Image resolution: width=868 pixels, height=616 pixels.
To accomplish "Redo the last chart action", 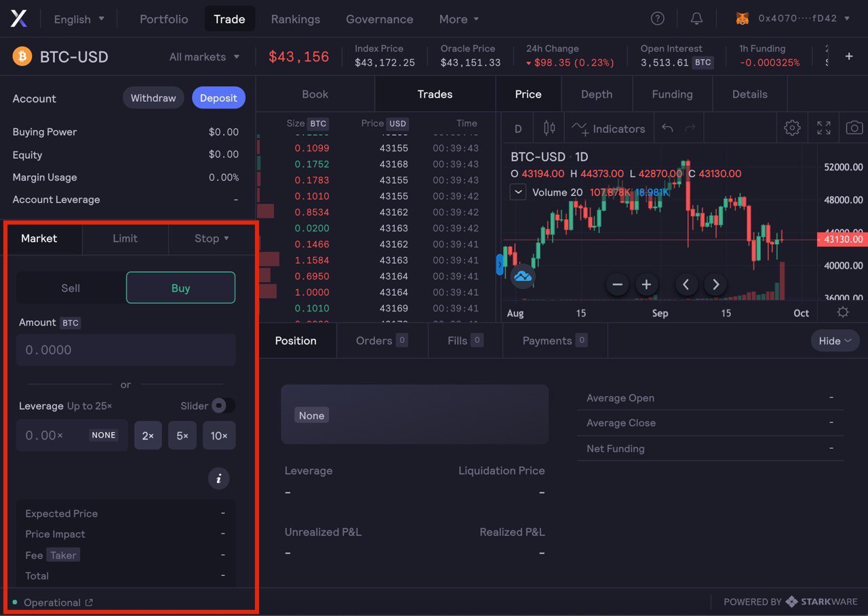I will point(690,128).
